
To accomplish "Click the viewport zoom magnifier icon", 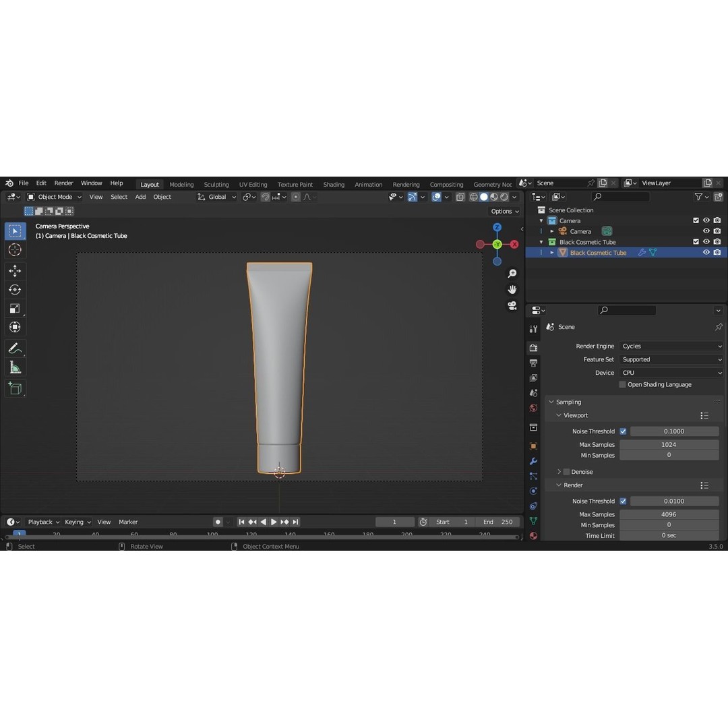I will pyautogui.click(x=512, y=274).
